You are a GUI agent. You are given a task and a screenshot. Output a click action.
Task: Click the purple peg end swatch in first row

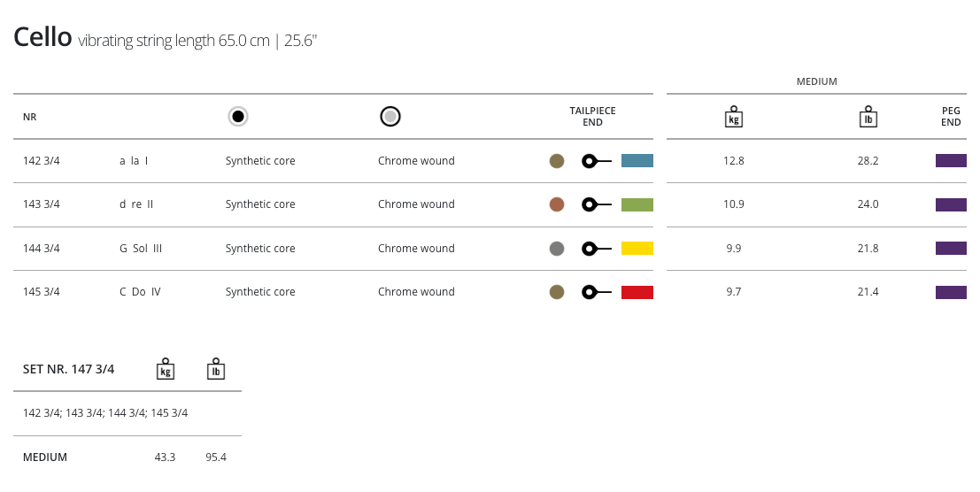pyautogui.click(x=950, y=161)
